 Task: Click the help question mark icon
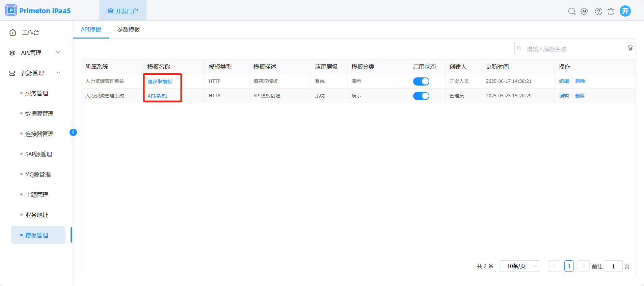(598, 11)
